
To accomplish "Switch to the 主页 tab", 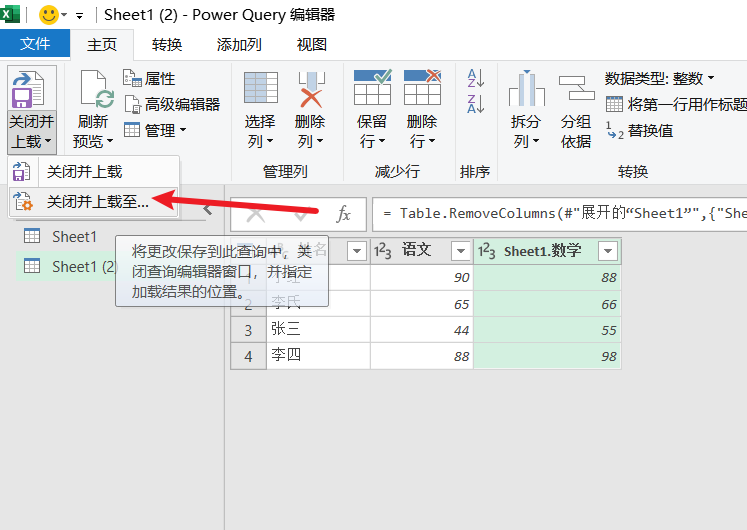I will pos(102,45).
